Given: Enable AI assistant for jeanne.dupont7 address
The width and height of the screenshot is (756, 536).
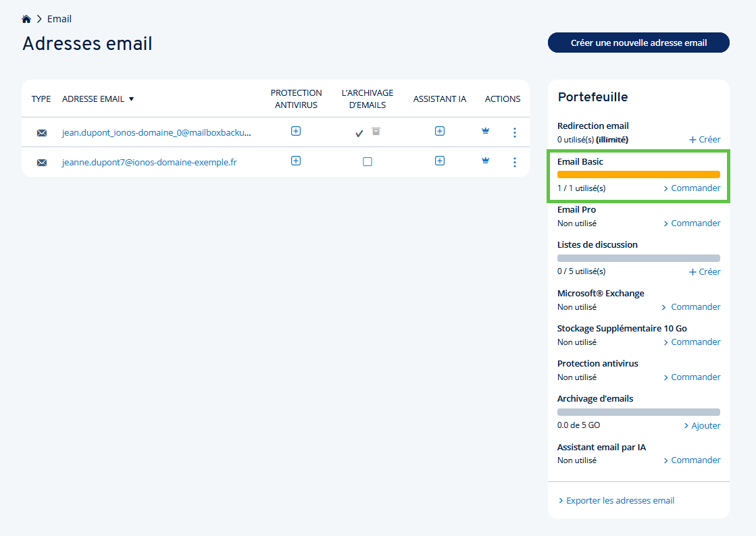Looking at the screenshot, I should click(x=440, y=161).
